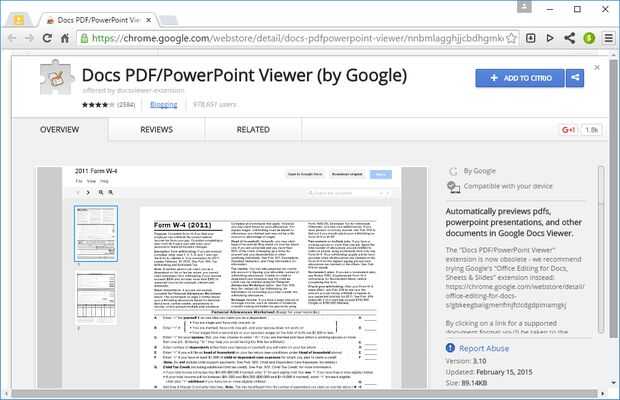The height and width of the screenshot is (400, 620).
Task: Select first page thumbnail in preview
Action: point(96,233)
